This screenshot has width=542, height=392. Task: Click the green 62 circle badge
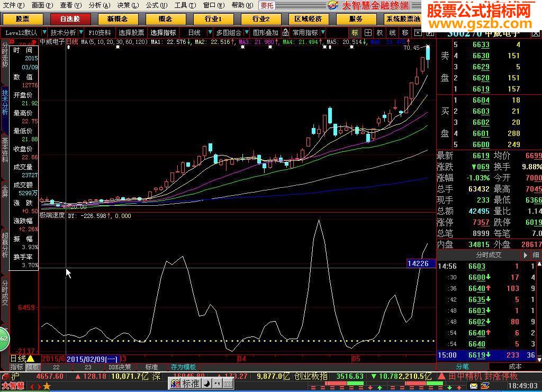click(4, 339)
